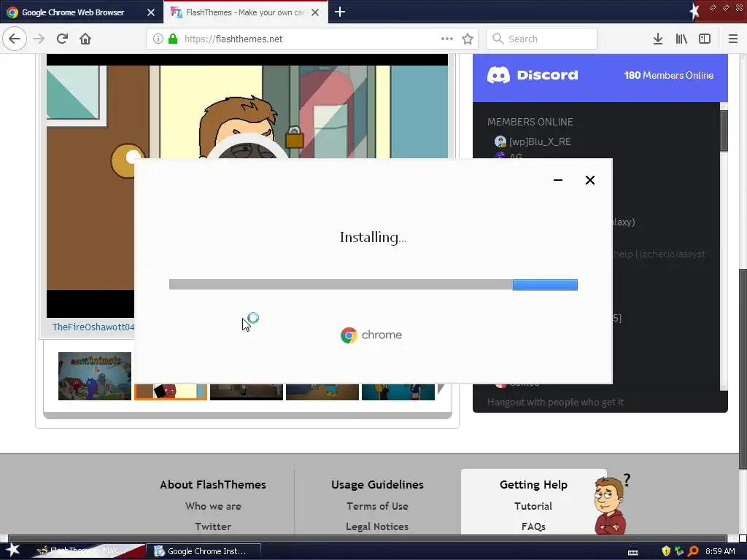Switch to Google Chrome Installer taskbar button
Image resolution: width=747 pixels, height=560 pixels.
tap(205, 551)
